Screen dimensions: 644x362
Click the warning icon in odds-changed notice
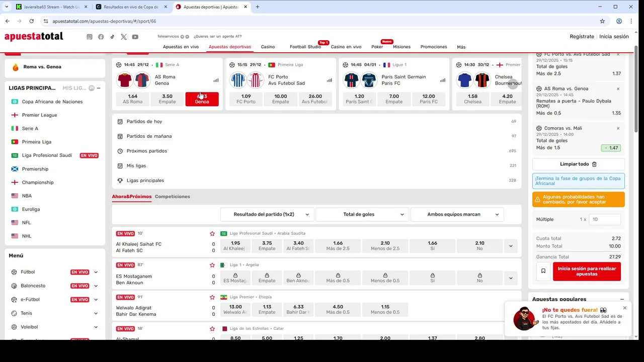[537, 200]
